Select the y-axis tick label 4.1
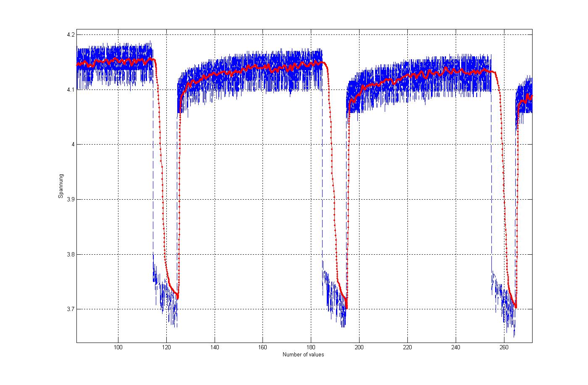Viewport: 588px width, 385px height. [x=71, y=90]
